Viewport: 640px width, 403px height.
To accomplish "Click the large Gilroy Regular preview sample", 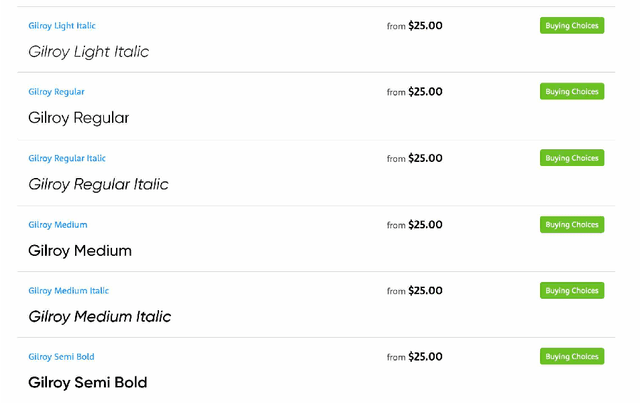I will [79, 118].
